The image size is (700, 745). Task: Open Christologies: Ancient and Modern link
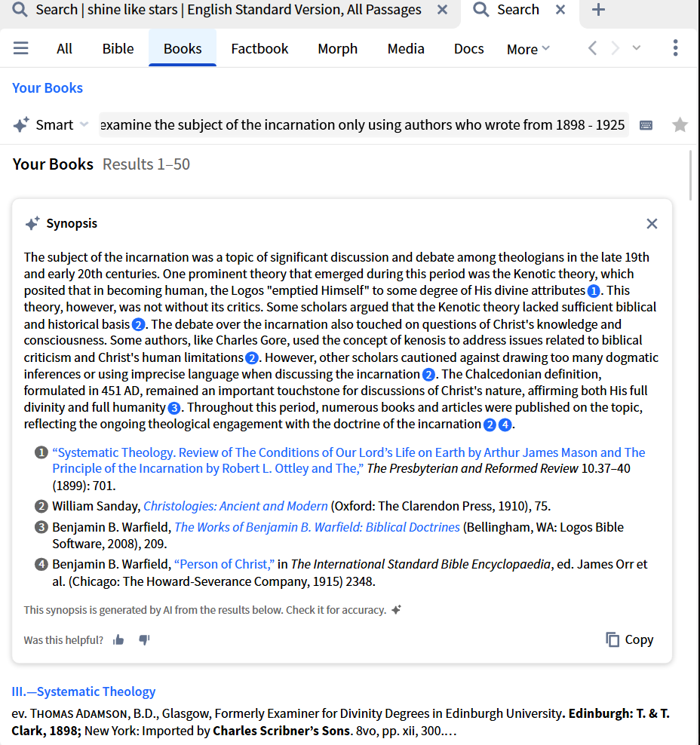pos(235,506)
